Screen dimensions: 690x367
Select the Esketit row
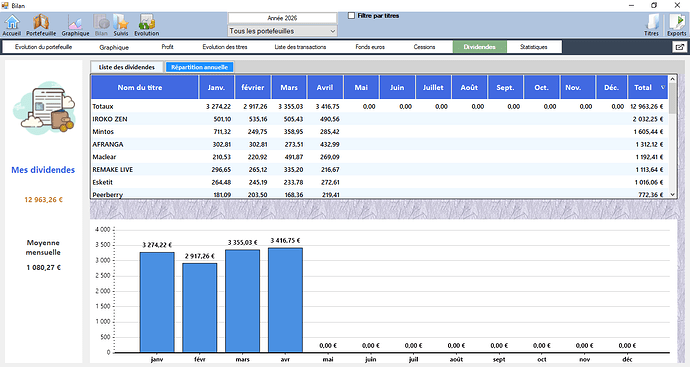point(380,182)
